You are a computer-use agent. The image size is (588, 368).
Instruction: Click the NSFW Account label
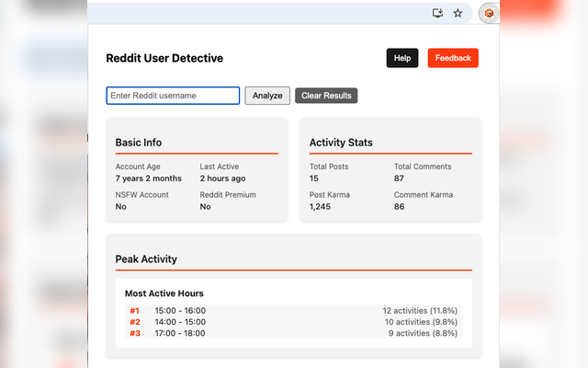[x=141, y=195]
